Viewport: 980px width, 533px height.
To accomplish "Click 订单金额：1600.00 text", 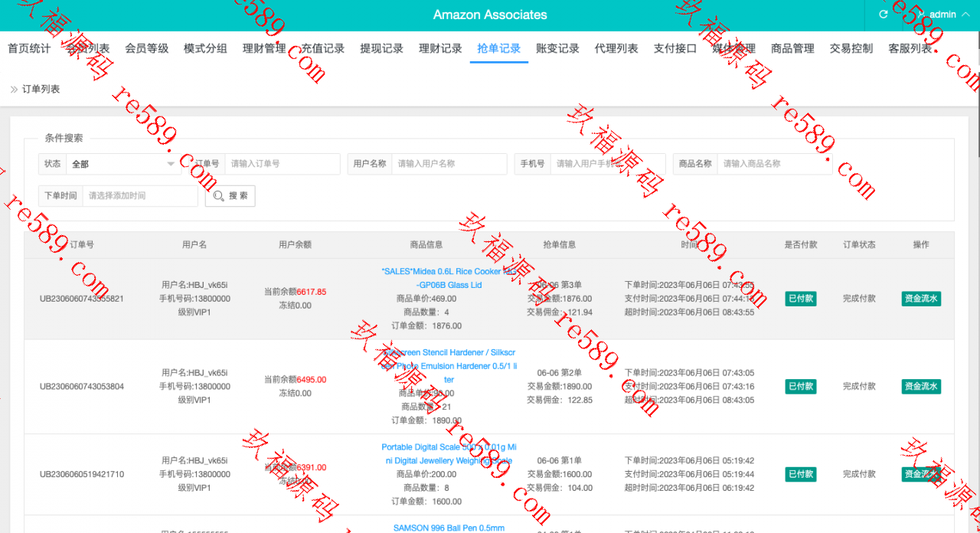I will tap(426, 502).
